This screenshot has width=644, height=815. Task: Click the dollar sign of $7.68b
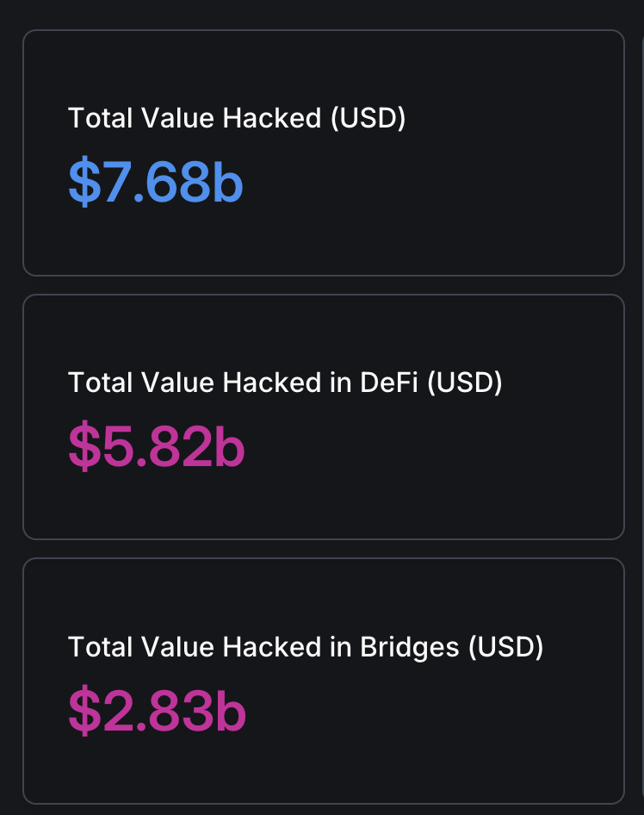(x=84, y=182)
